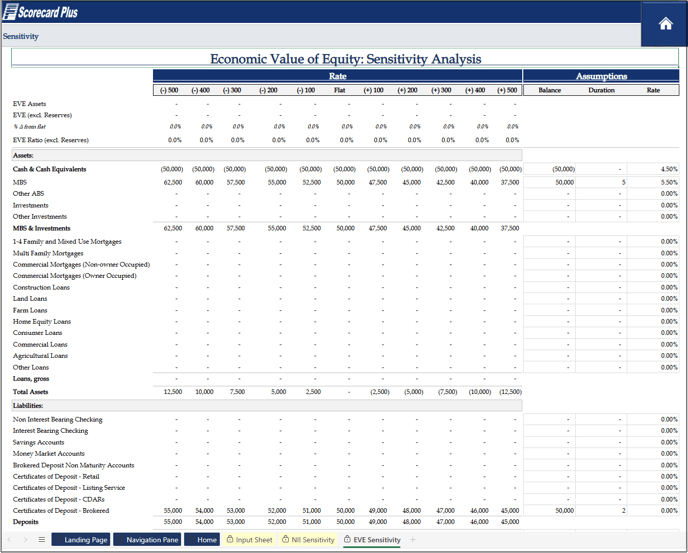The image size is (688, 553).
Task: Click the Total Assets row label
Action: 31,392
